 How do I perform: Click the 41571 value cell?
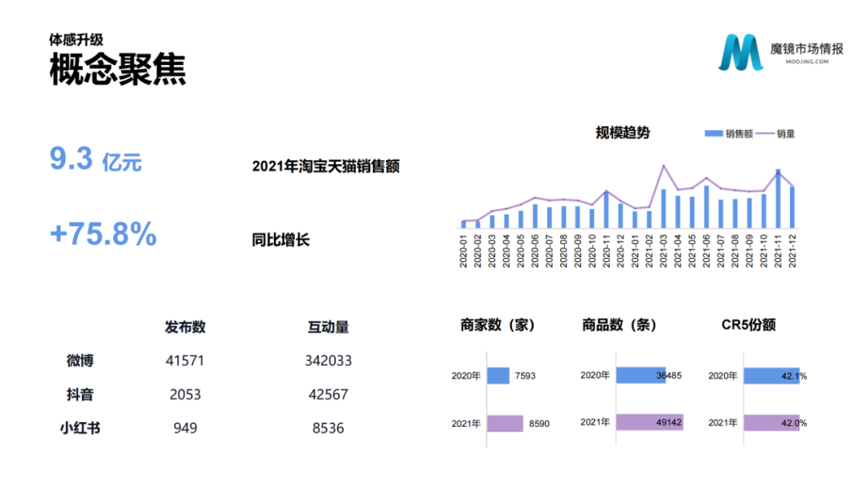(x=185, y=361)
